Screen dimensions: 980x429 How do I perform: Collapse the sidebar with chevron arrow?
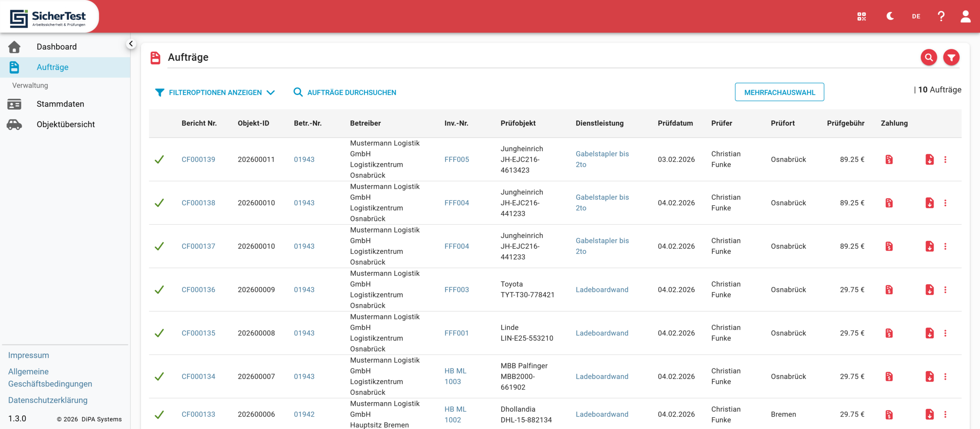tap(131, 44)
